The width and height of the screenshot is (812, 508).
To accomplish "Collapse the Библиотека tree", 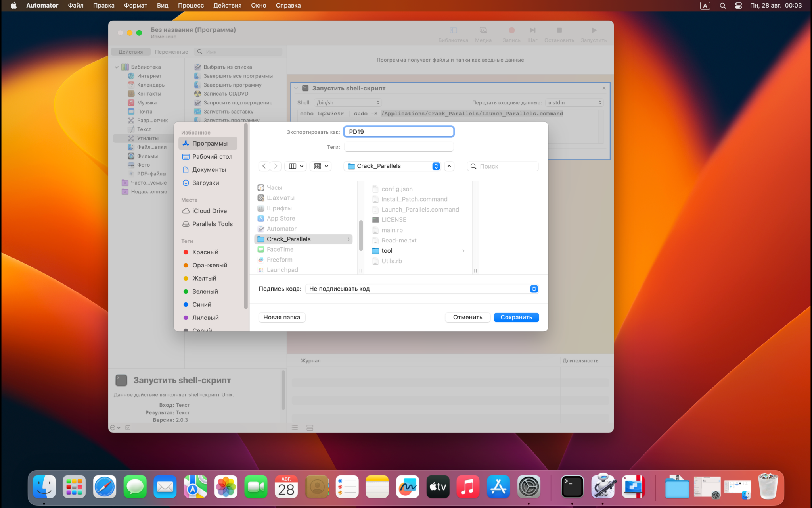I will click(x=117, y=67).
